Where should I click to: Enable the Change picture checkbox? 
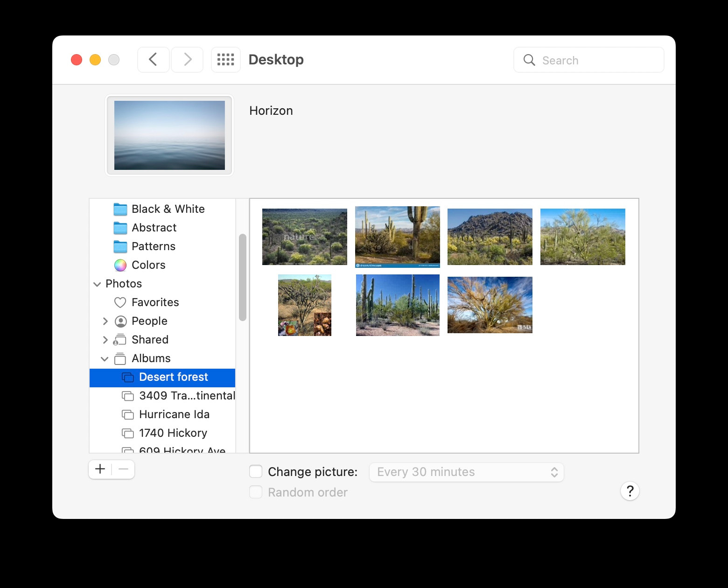coord(256,471)
